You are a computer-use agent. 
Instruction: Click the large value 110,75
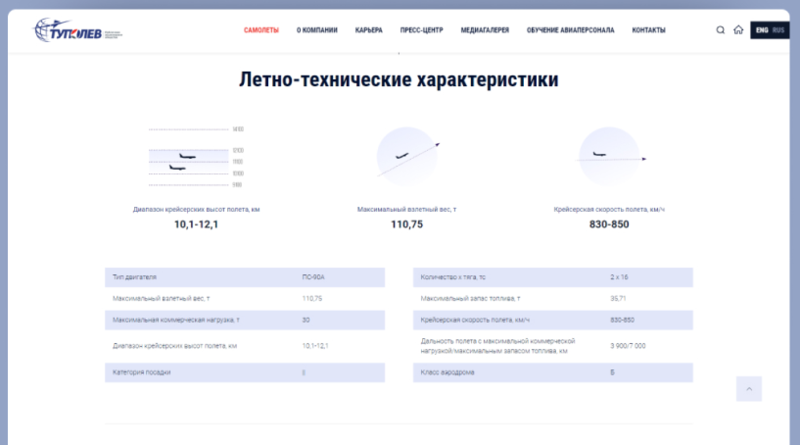[x=407, y=225]
